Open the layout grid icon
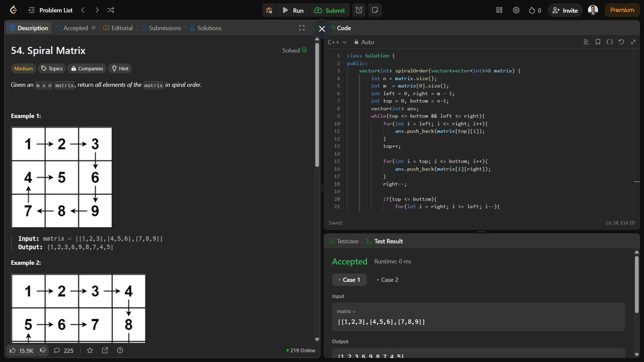 pyautogui.click(x=499, y=10)
